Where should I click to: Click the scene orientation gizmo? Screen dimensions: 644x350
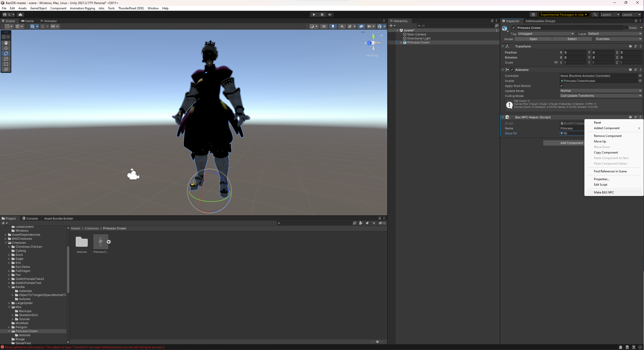tap(373, 43)
